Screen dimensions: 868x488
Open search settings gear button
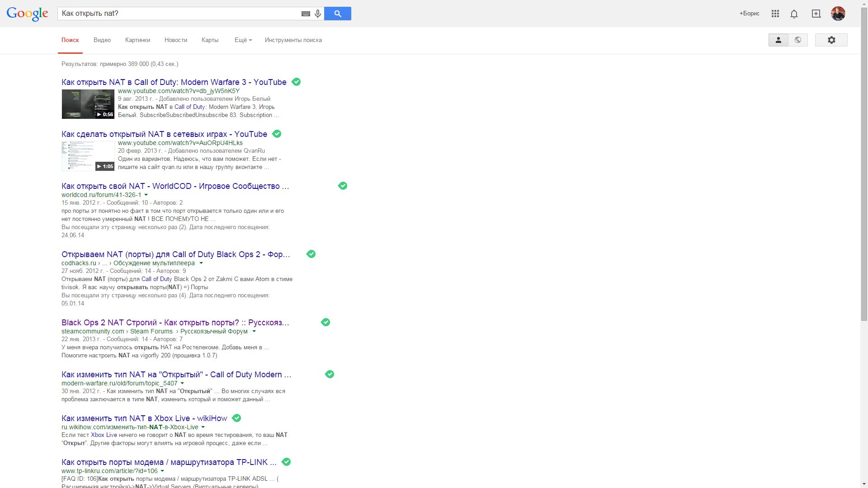coord(831,40)
